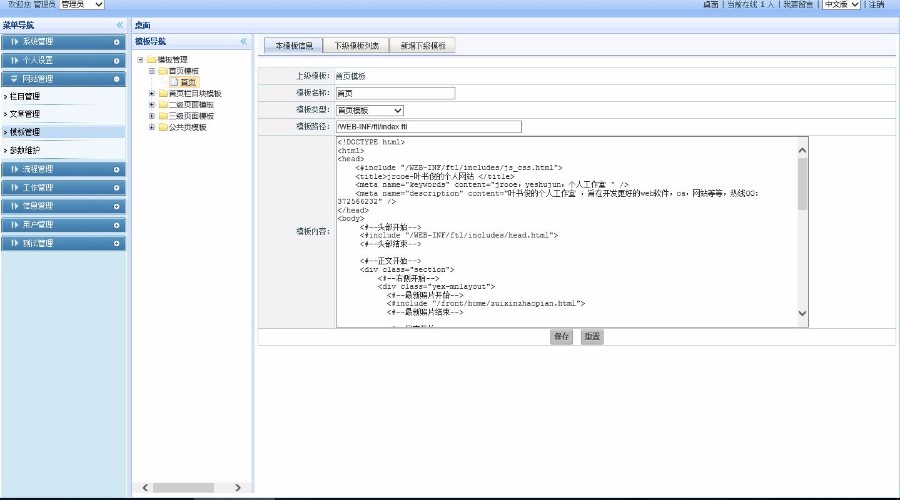Click the arrow icon on 测试管理 header

click(x=15, y=243)
